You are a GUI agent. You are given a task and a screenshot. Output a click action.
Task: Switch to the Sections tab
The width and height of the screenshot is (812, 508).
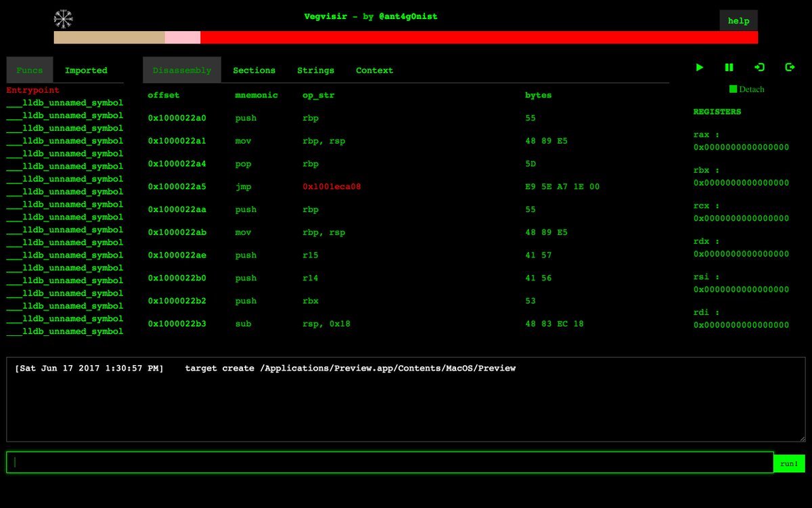254,70
